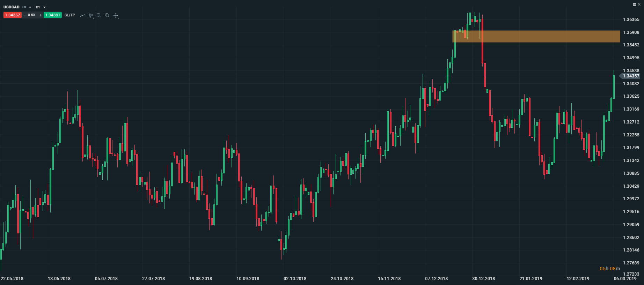644x285 pixels.
Task: Click the 0.50 volume field
Action: pyautogui.click(x=32, y=15)
